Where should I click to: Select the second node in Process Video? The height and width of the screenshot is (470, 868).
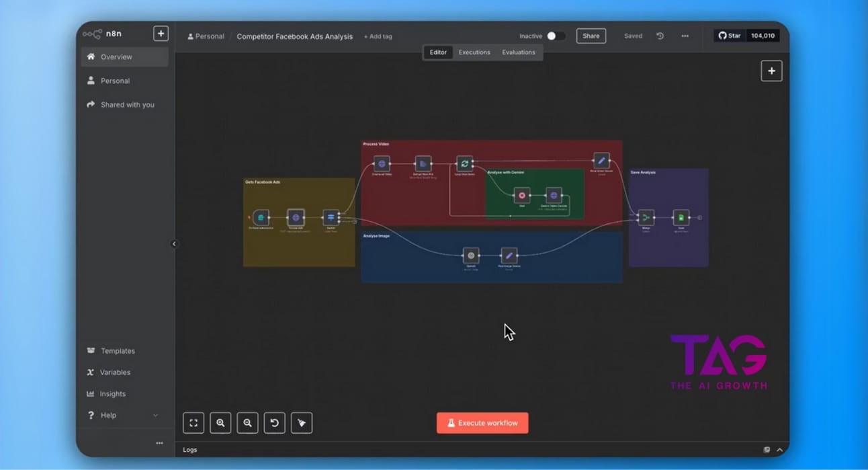[x=423, y=163]
